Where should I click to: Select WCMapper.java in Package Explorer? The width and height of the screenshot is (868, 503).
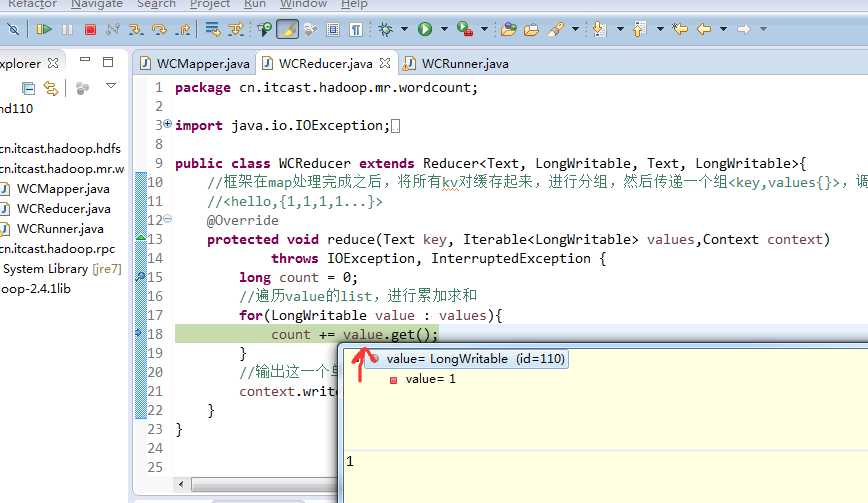pyautogui.click(x=63, y=189)
